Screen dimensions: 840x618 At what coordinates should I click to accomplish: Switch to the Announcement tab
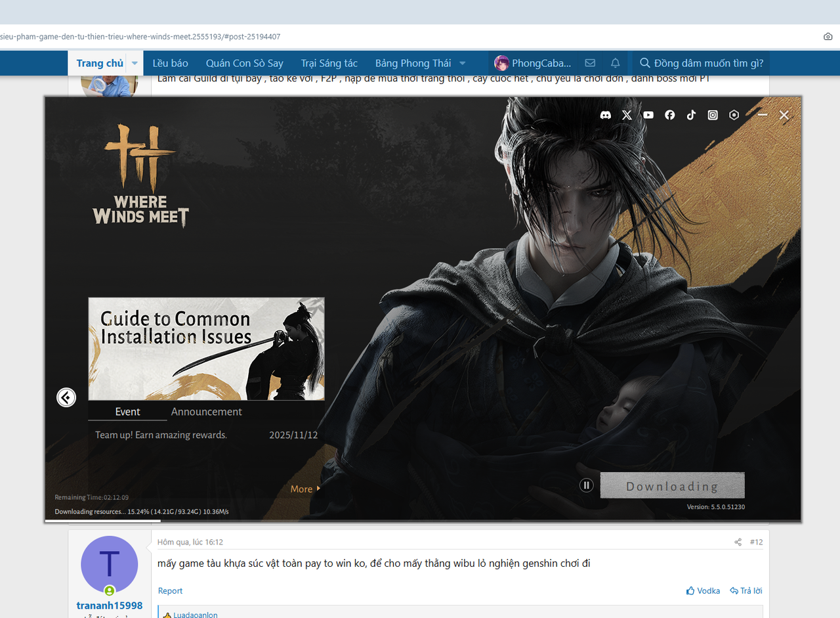[206, 411]
